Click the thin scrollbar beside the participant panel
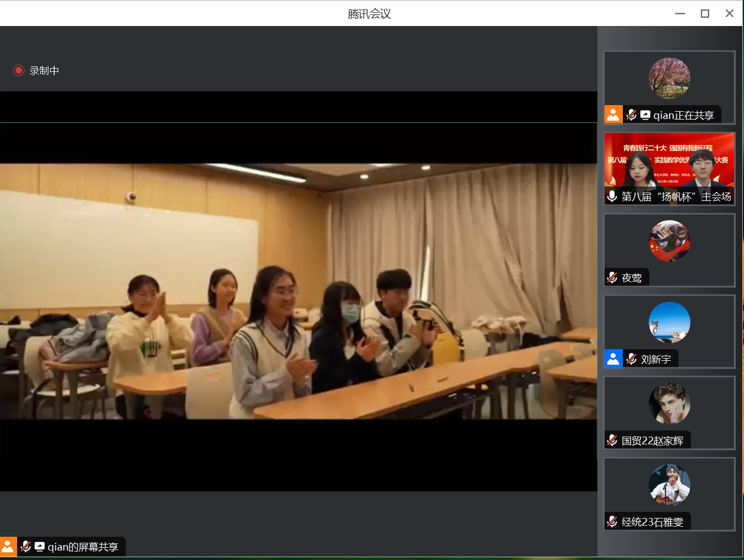This screenshot has height=560, width=744. [740, 277]
